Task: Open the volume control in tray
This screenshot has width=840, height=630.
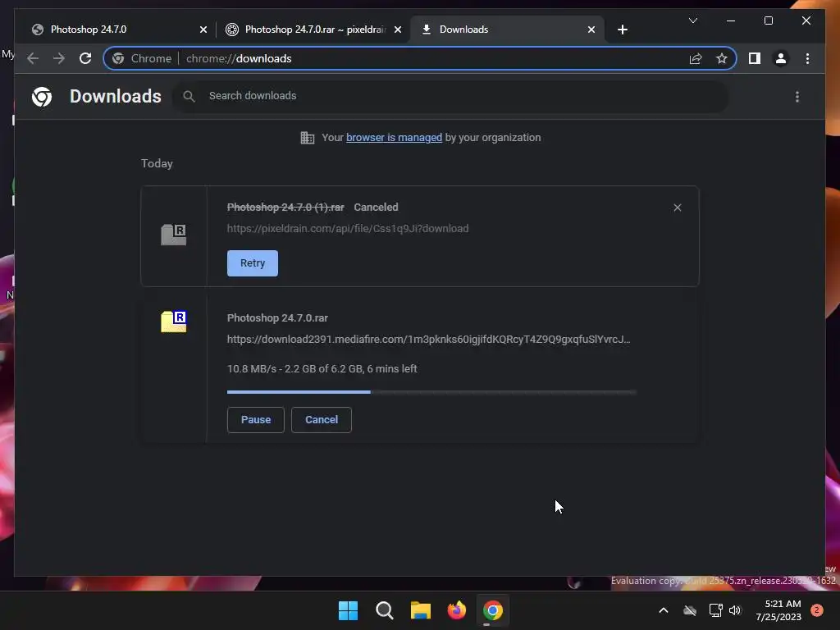Action: [x=735, y=610]
